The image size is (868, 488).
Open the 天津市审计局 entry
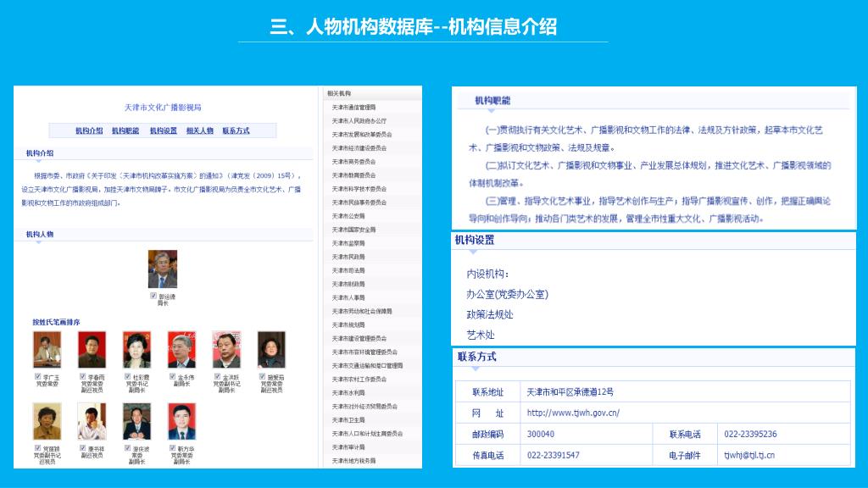click(348, 446)
